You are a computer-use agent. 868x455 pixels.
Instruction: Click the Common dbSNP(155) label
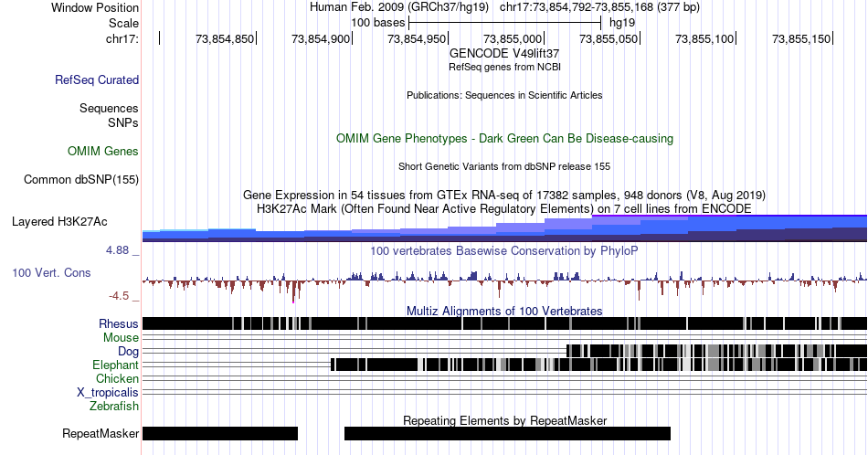click(81, 179)
